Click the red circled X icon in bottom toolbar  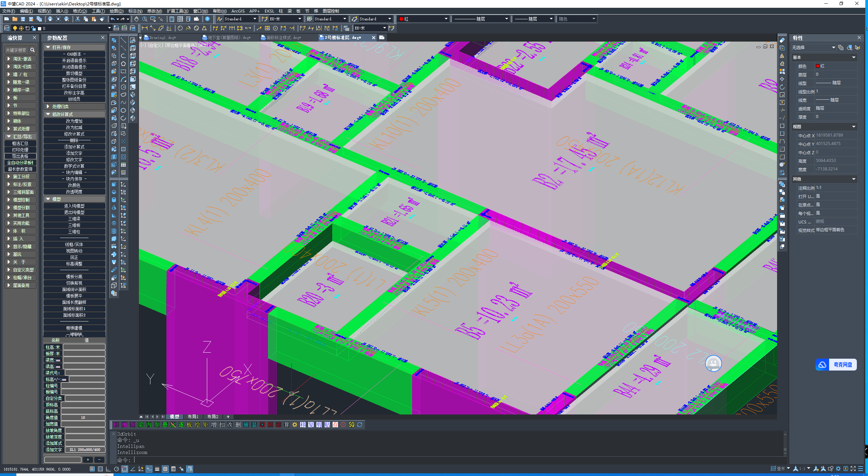tap(343, 425)
